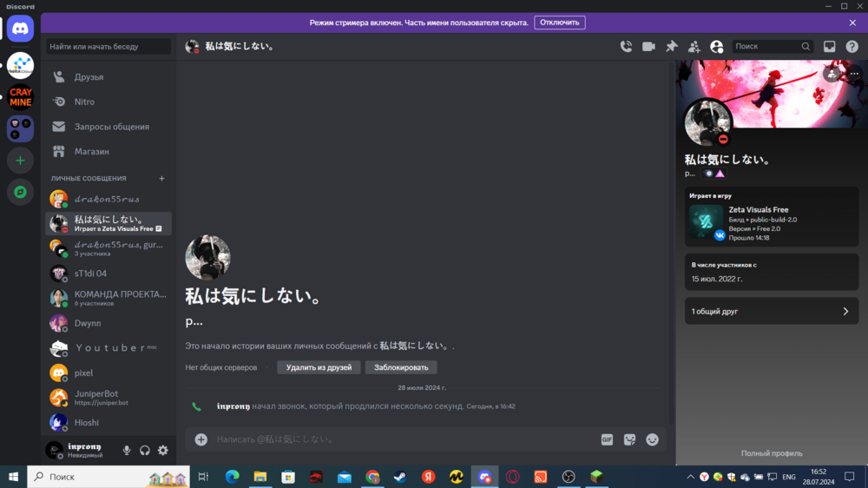
Task: Click the large avatar in chat intro
Action: (x=207, y=258)
